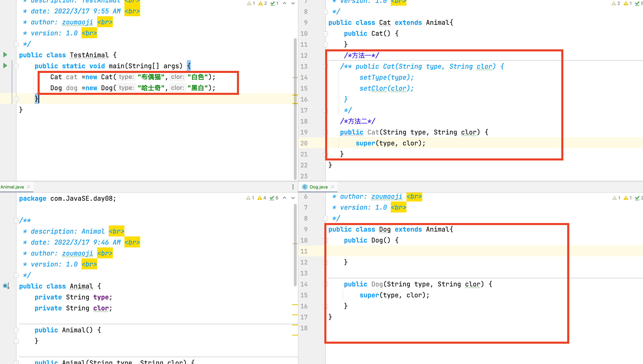Jump to next highlighted problem in Animal.java
The image size is (643, 364).
pos(293,198)
